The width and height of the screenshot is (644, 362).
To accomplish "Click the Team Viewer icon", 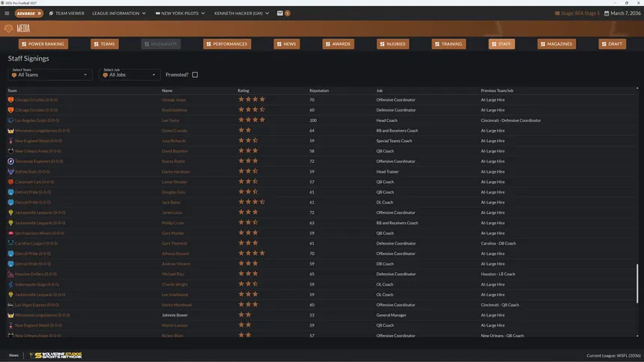I will 51,13.
